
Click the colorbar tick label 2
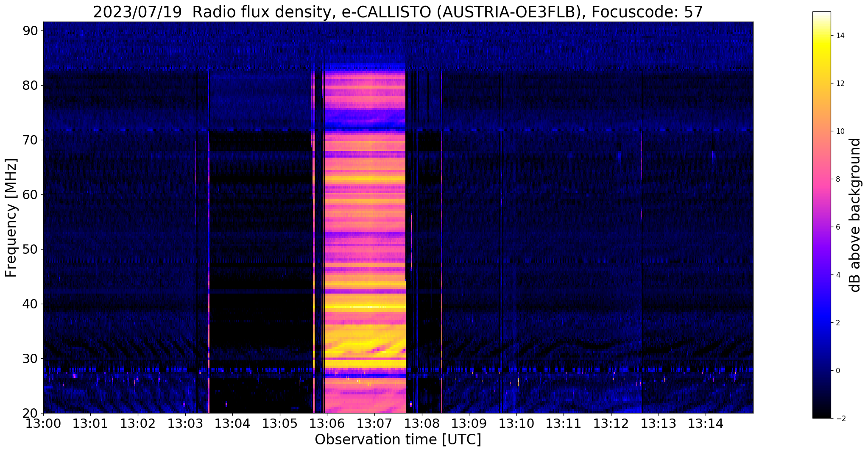pyautogui.click(x=837, y=323)
